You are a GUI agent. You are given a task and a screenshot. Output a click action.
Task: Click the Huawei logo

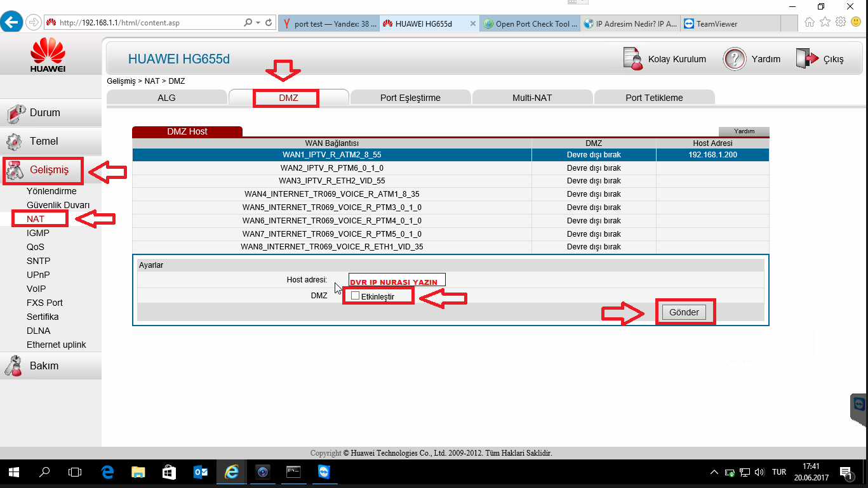click(48, 55)
